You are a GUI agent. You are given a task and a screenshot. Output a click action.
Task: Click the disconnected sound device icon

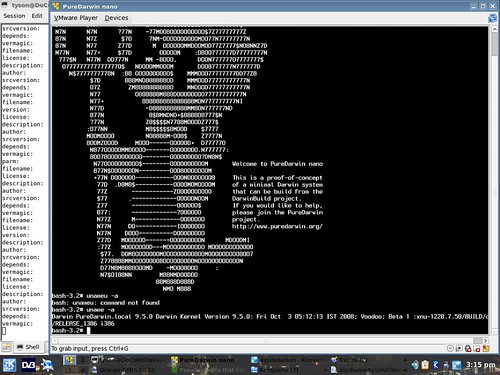click(468, 349)
